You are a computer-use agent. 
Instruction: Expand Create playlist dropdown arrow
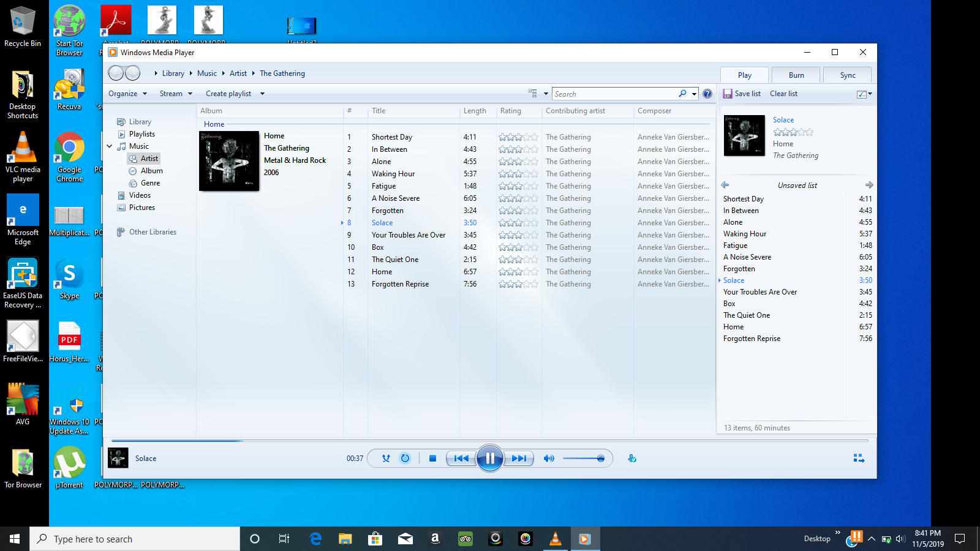pyautogui.click(x=262, y=94)
